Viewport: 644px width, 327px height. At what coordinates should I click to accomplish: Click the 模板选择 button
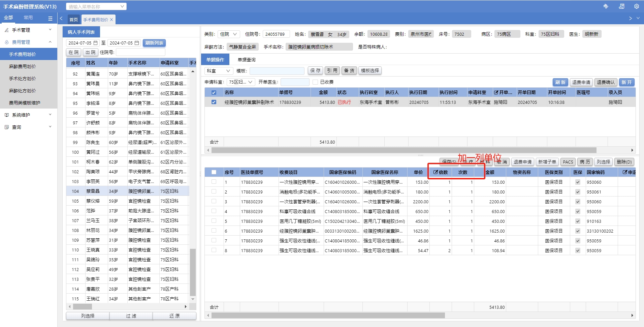[370, 70]
